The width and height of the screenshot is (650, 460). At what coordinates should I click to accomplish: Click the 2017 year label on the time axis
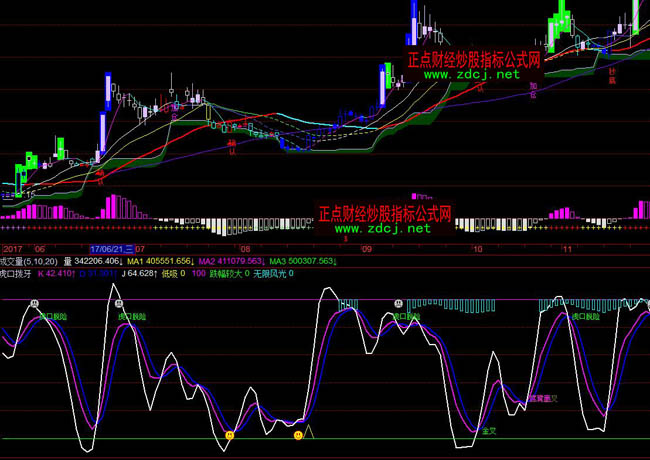tap(13, 248)
